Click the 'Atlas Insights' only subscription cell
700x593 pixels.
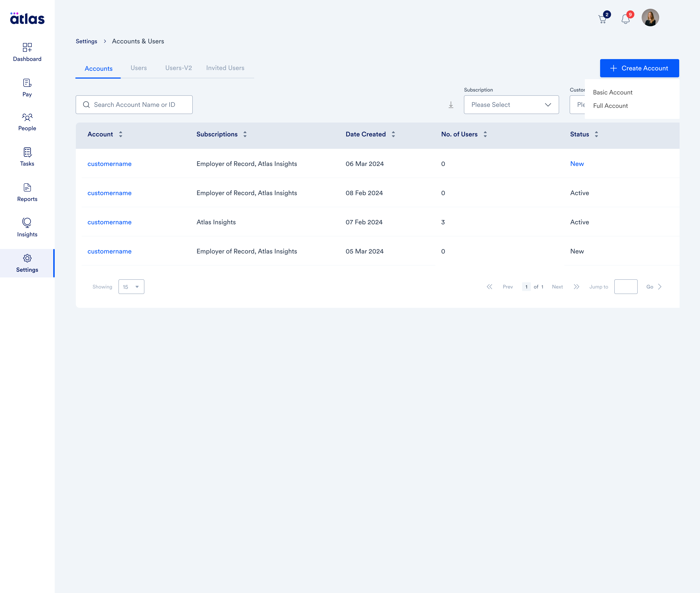[x=216, y=222]
